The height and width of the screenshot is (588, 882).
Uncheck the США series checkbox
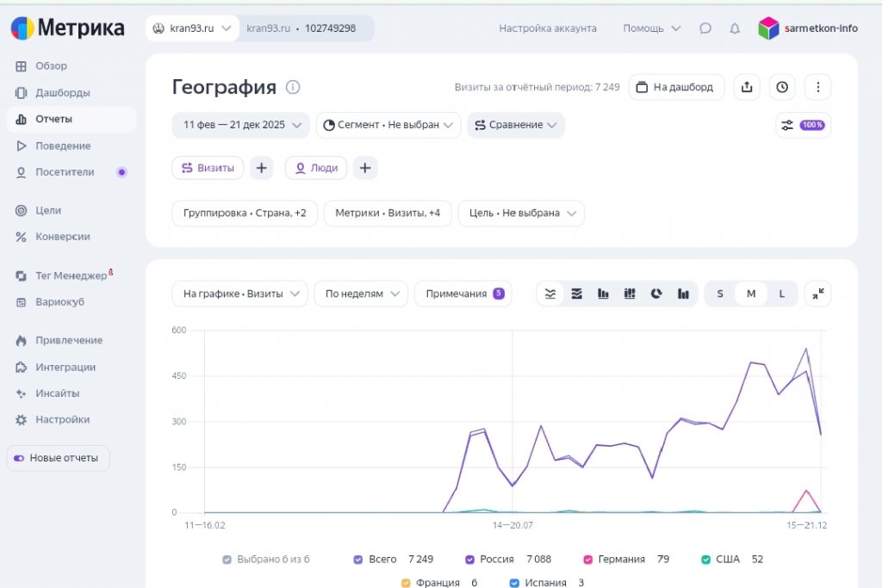(706, 560)
